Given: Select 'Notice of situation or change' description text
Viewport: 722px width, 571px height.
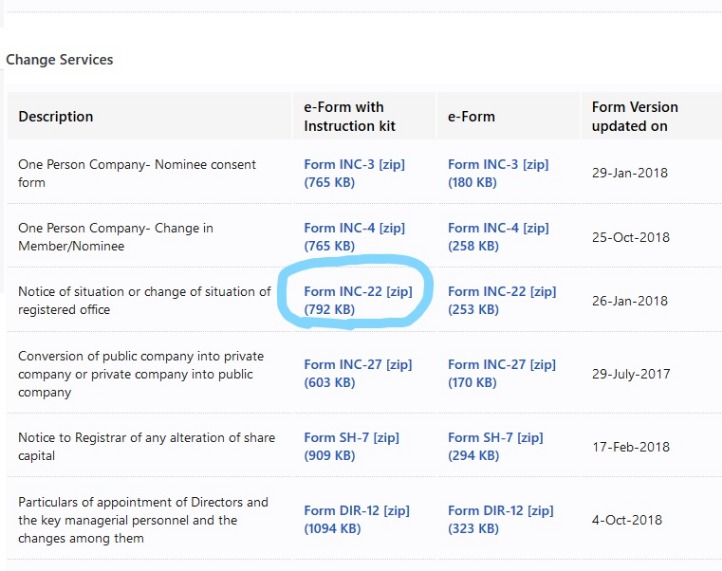Looking at the screenshot, I should 144,300.
